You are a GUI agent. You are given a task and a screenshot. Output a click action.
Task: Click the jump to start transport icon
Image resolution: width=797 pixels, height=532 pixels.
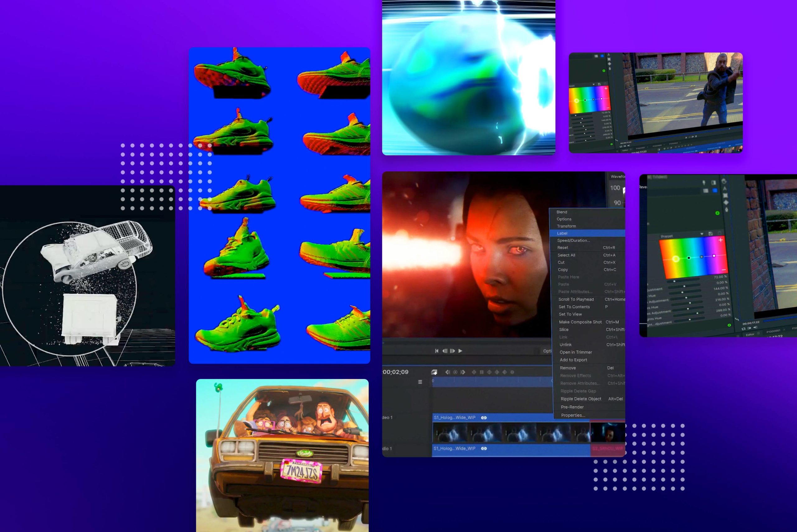click(x=436, y=351)
